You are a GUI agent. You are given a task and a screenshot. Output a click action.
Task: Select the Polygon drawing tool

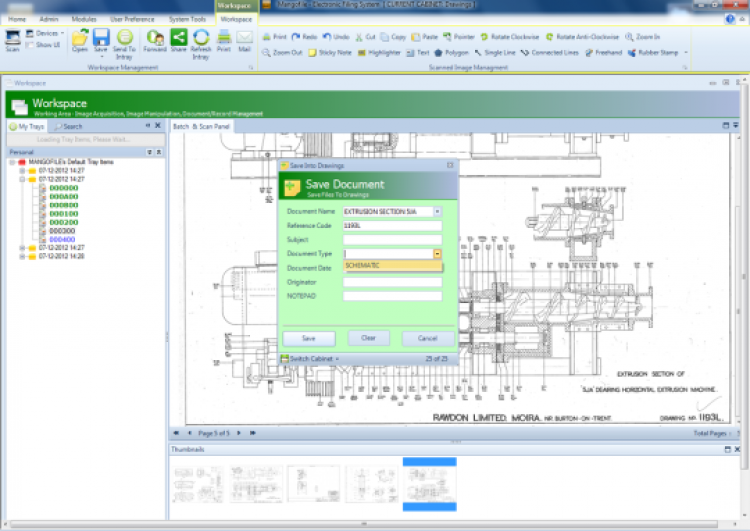coord(452,52)
